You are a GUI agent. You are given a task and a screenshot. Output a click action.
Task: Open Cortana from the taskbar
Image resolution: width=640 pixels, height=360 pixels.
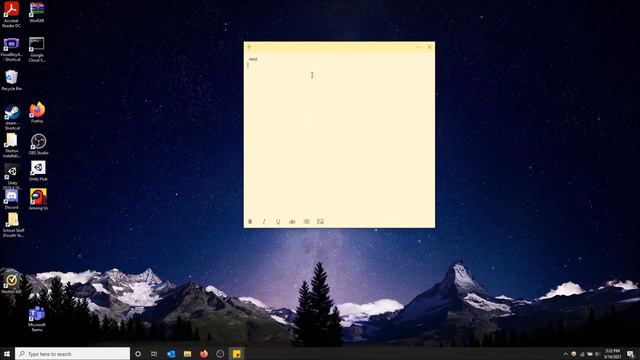[138, 354]
